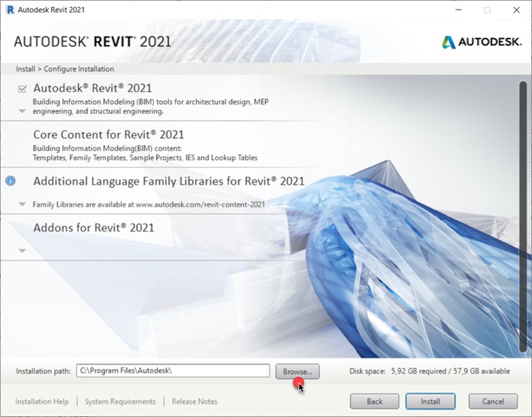Image resolution: width=532 pixels, height=417 pixels.
Task: Expand the Addons for Revit 2021 section
Action: (22, 251)
